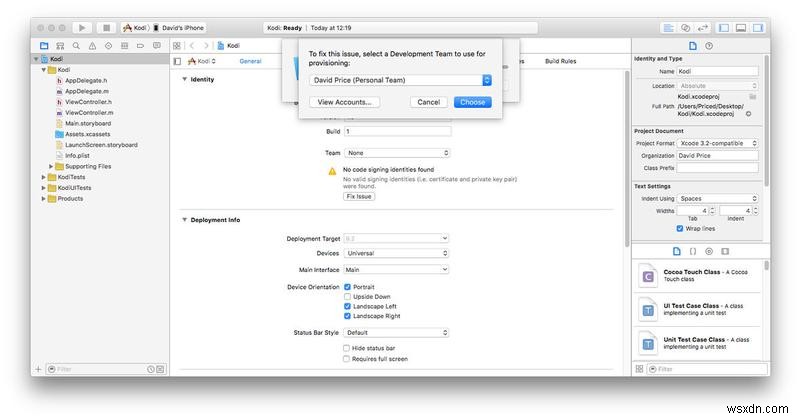
Task: Click the Cancel button in dialog
Action: pos(429,102)
